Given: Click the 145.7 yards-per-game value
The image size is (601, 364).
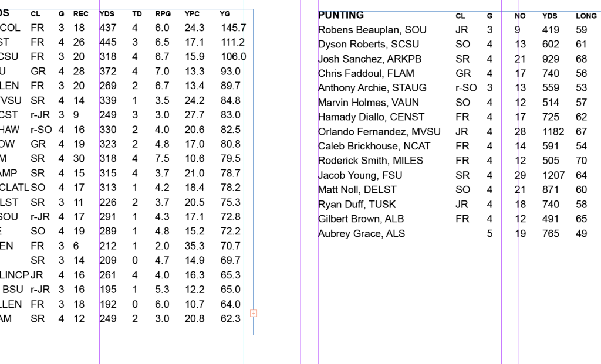Looking at the screenshot, I should point(233,28).
